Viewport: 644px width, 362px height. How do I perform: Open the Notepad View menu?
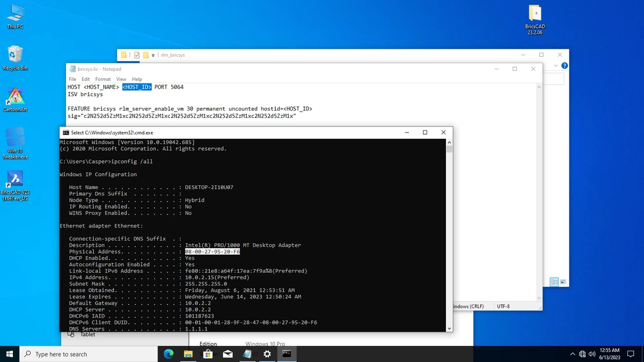click(x=121, y=79)
